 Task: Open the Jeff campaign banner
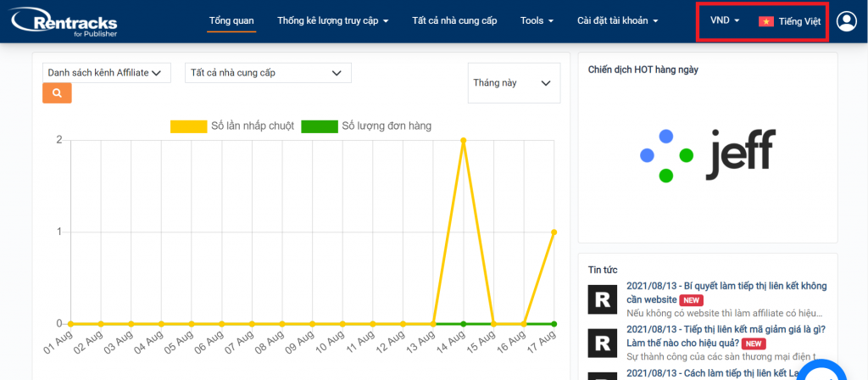tap(708, 156)
